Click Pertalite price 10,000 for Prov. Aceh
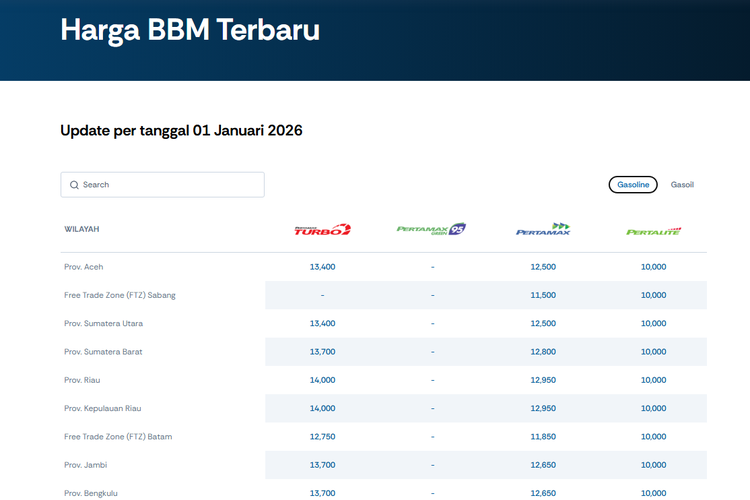The image size is (750, 500). (x=653, y=267)
